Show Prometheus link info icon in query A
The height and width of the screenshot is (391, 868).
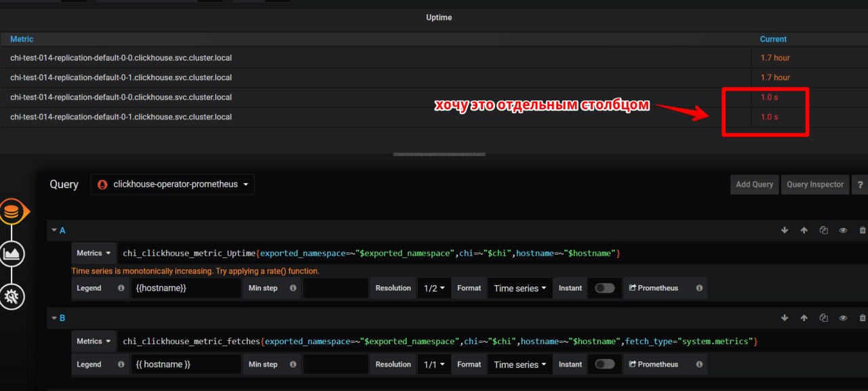click(x=699, y=288)
